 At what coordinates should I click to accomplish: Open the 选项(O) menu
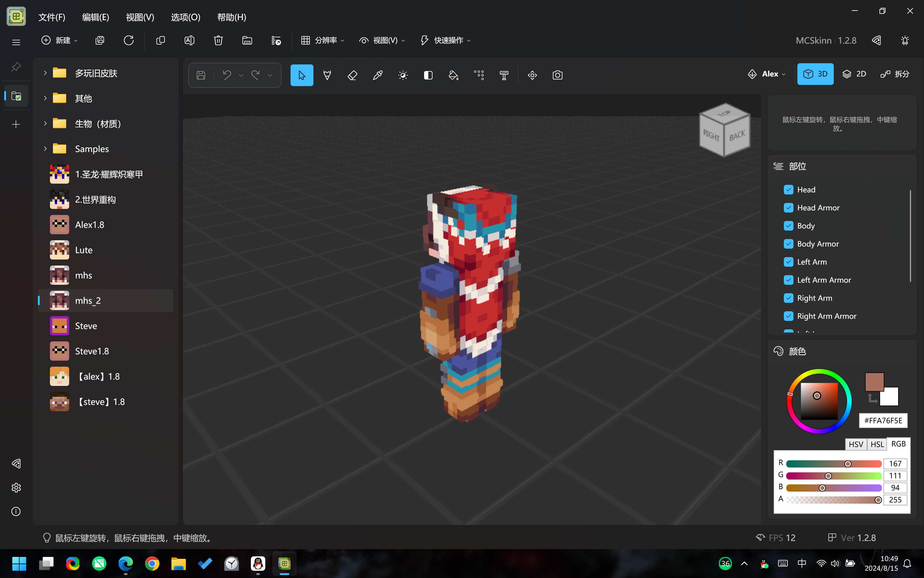pyautogui.click(x=186, y=17)
